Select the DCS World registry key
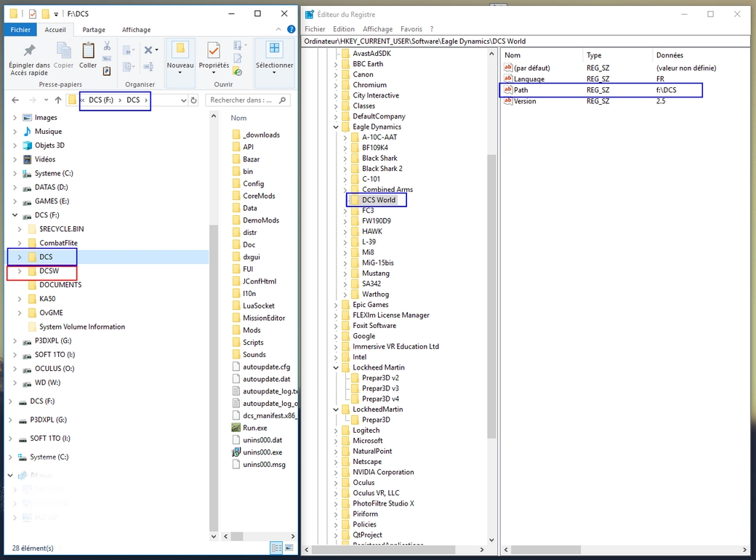756x560 pixels. 379,200
